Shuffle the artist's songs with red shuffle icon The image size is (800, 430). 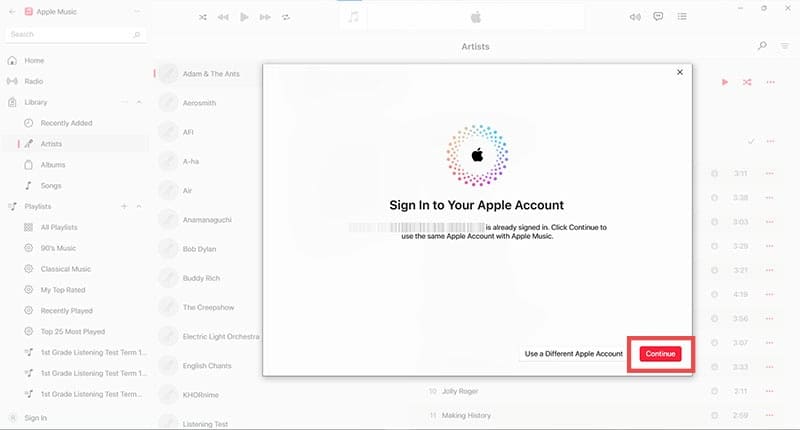[747, 82]
